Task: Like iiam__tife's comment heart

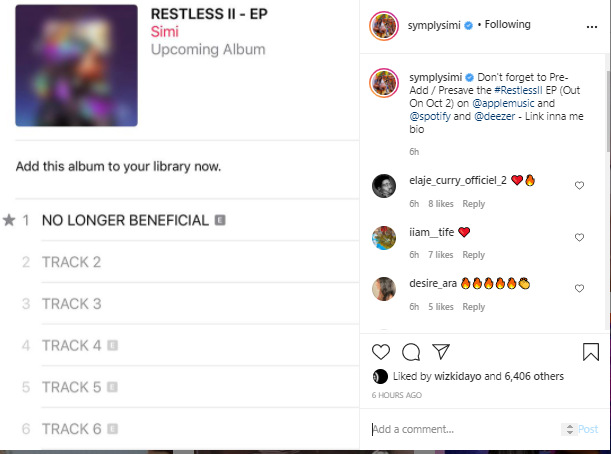Action: 579,237
